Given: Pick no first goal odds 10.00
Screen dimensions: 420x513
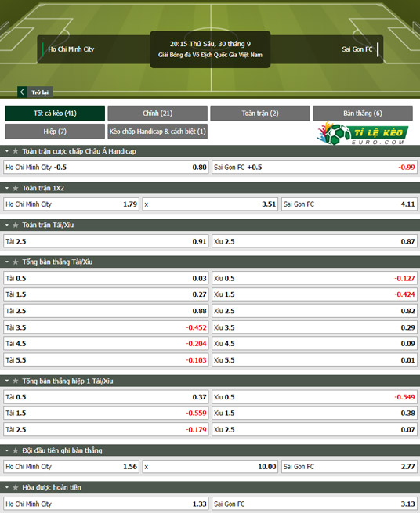Looking at the screenshot, I should [x=210, y=467].
